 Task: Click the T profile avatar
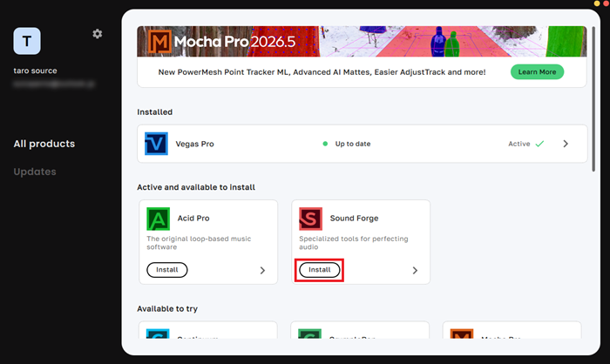pos(27,41)
